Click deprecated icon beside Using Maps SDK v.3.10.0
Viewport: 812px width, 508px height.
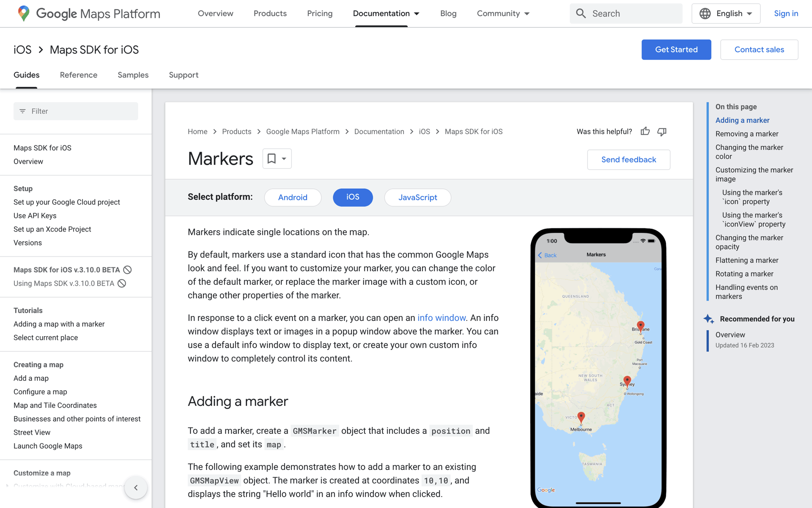(122, 283)
